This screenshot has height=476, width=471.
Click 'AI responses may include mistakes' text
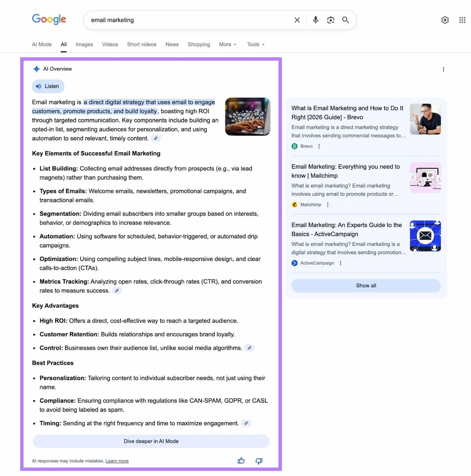pyautogui.click(x=68, y=461)
